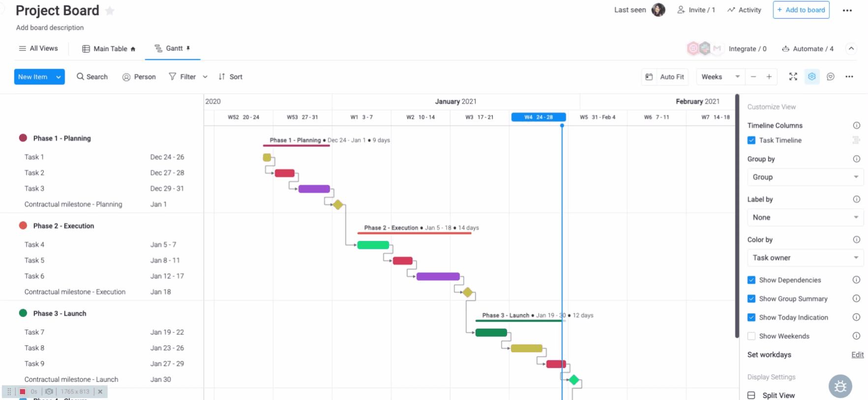Open Integrate / 0 integrations
This screenshot has width=868, height=400.
tap(747, 49)
